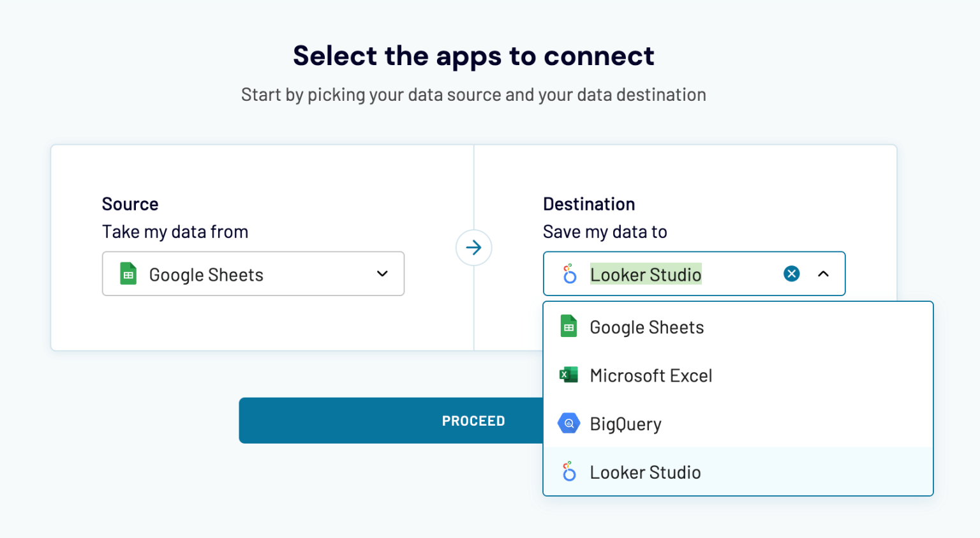This screenshot has width=980, height=538.
Task: Click the Google Sheets icon in the dropdown list
Action: coord(568,326)
